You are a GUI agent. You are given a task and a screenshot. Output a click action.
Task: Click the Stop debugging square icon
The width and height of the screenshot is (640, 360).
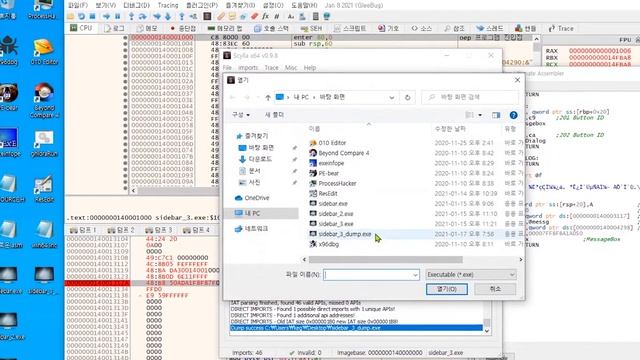click(x=93, y=16)
